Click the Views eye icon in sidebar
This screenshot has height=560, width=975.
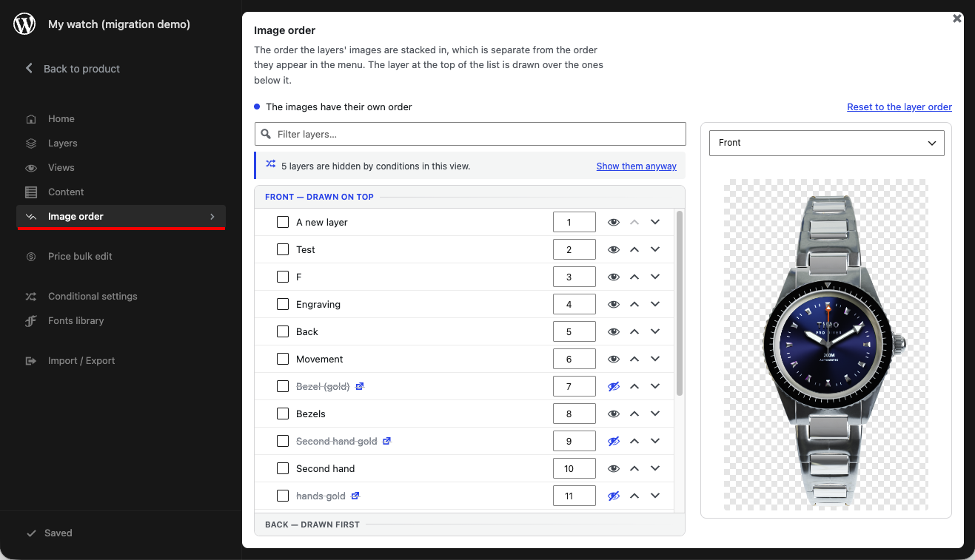[x=31, y=168]
